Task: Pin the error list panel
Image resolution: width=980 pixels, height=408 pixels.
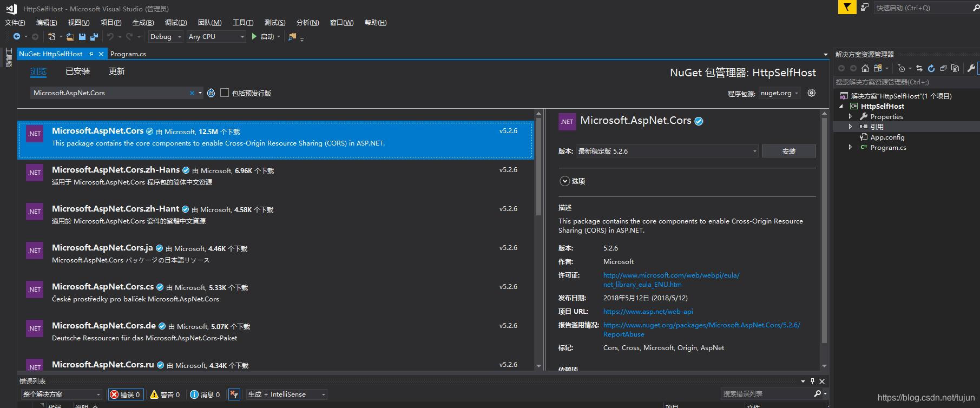Action: (812, 381)
